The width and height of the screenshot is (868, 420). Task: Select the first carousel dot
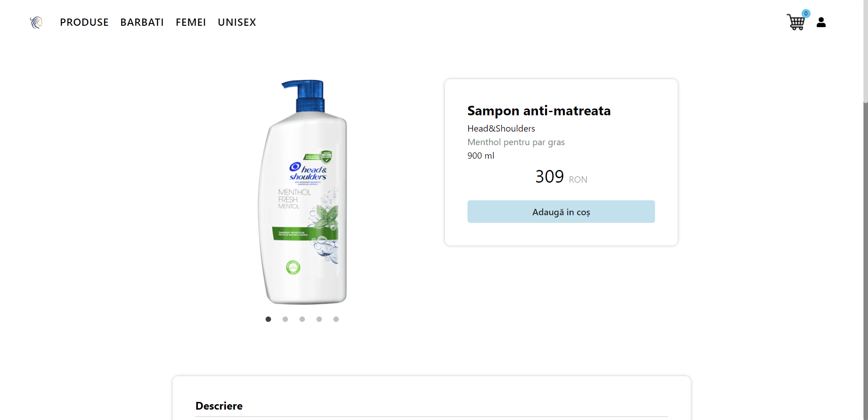(268, 319)
